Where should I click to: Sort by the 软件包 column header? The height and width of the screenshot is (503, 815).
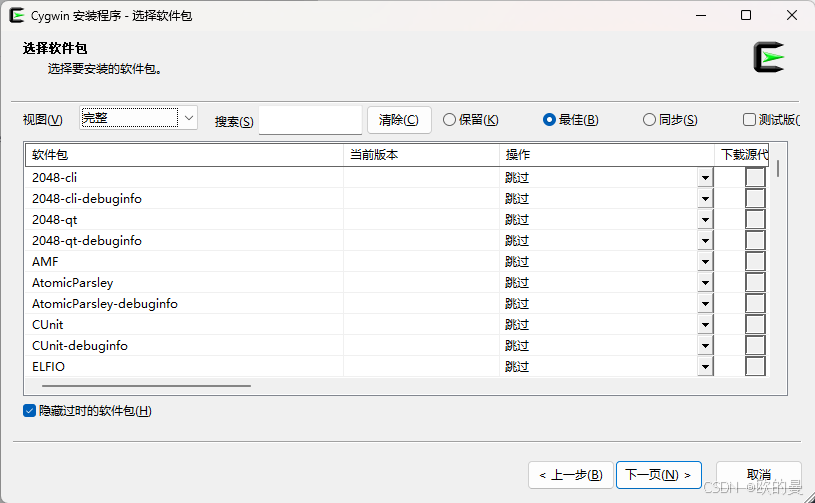(184, 155)
